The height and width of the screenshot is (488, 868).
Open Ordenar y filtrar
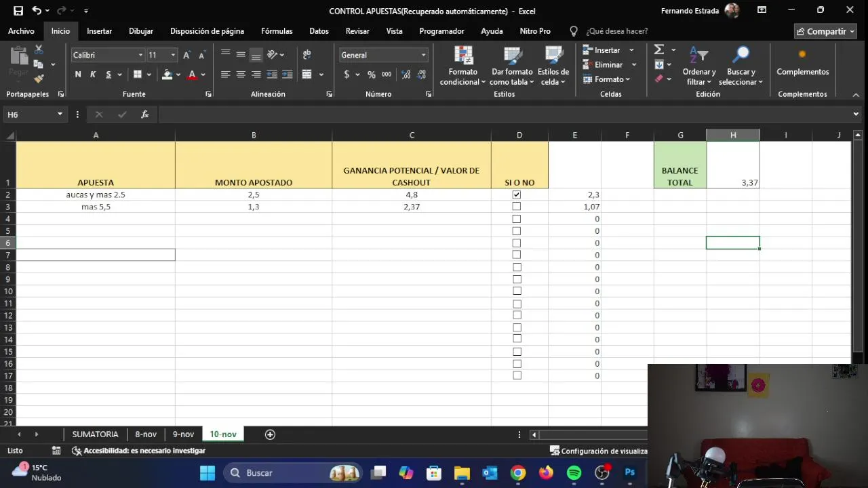click(699, 66)
